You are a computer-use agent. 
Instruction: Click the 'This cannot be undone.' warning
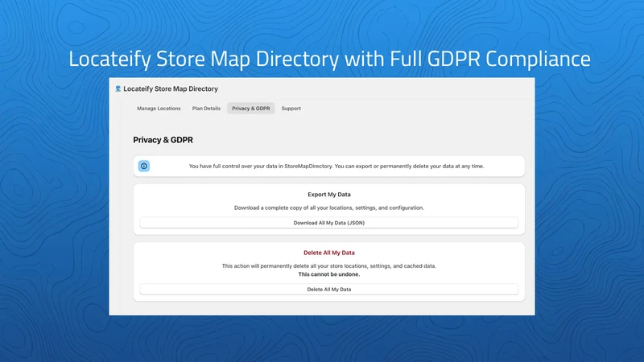[x=329, y=274]
